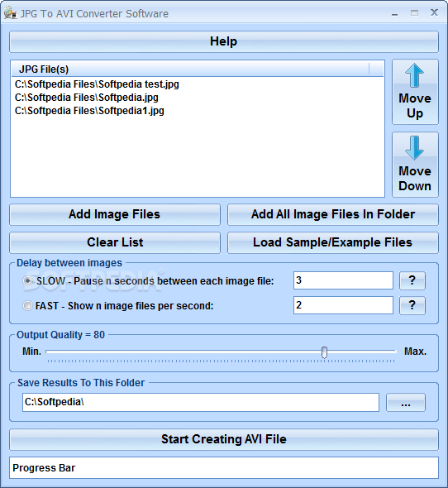The width and height of the screenshot is (448, 488).
Task: Click the Progress Bar area
Action: click(x=224, y=468)
